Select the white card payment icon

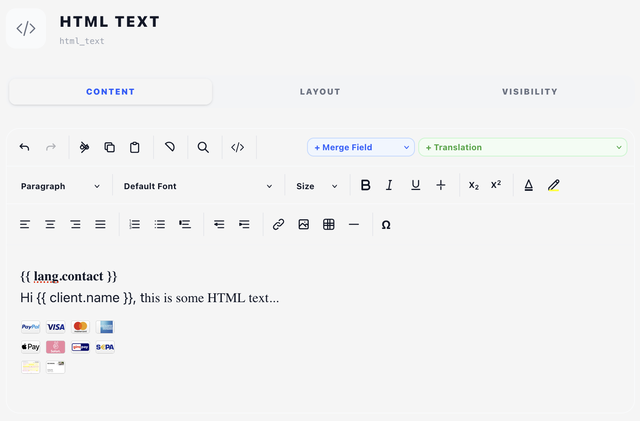(56, 367)
